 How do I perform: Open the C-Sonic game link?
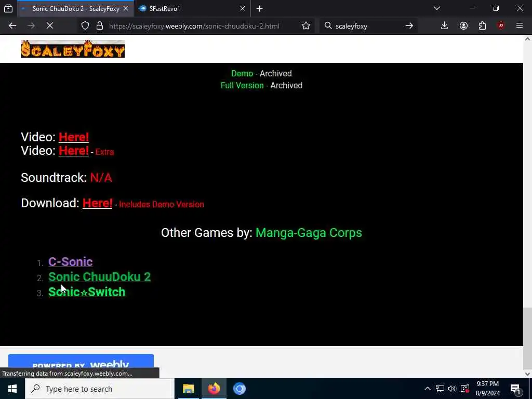pos(71,262)
